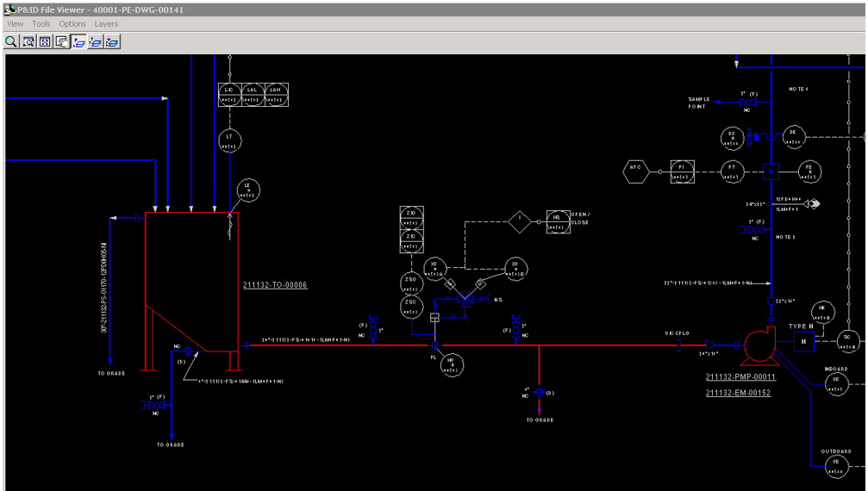The height and width of the screenshot is (491, 868).
Task: Open the Tools menu
Action: pyautogui.click(x=41, y=24)
